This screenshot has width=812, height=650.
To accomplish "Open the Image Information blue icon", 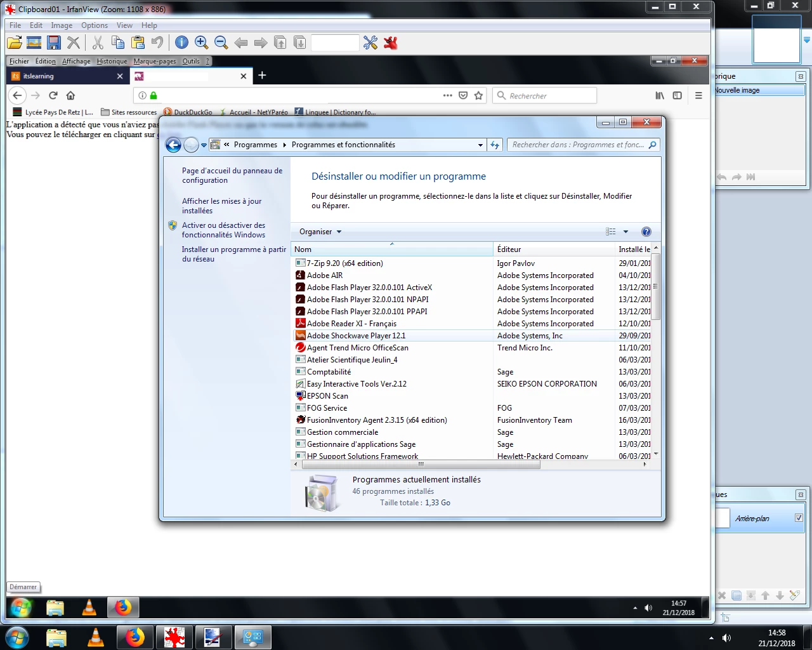I will click(181, 43).
